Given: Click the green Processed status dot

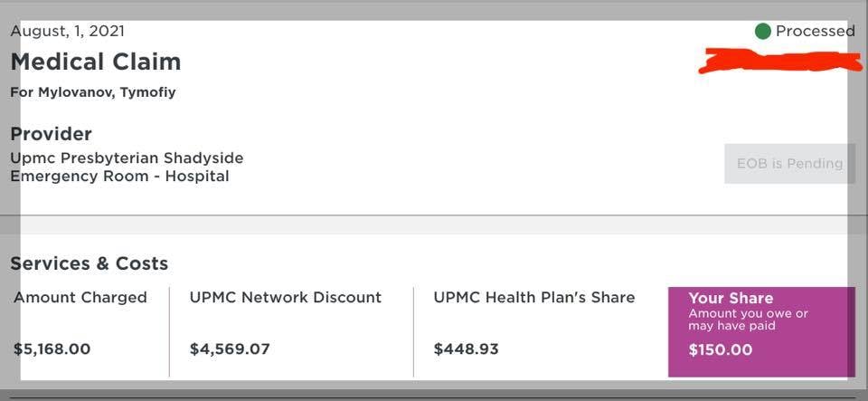Looking at the screenshot, I should [763, 32].
